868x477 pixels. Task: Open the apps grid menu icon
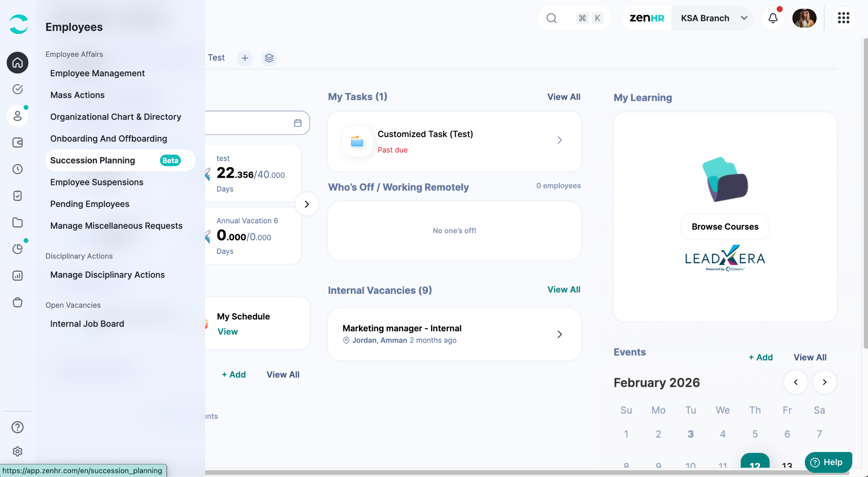tap(843, 18)
